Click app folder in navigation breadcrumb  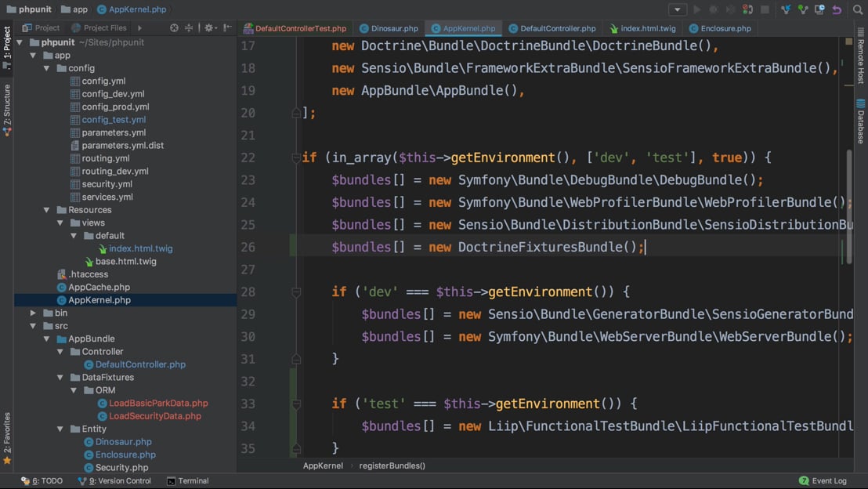74,9
